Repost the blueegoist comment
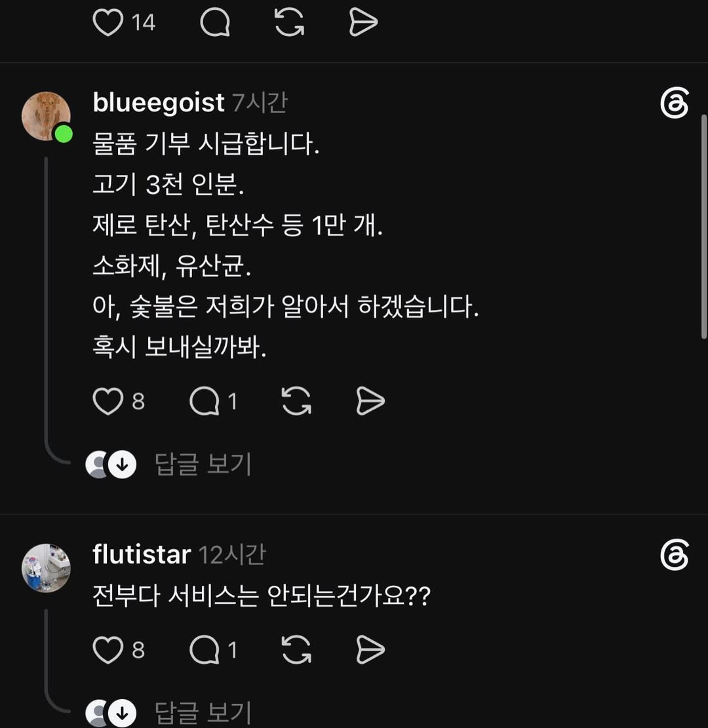The height and width of the screenshot is (728, 708). click(296, 401)
